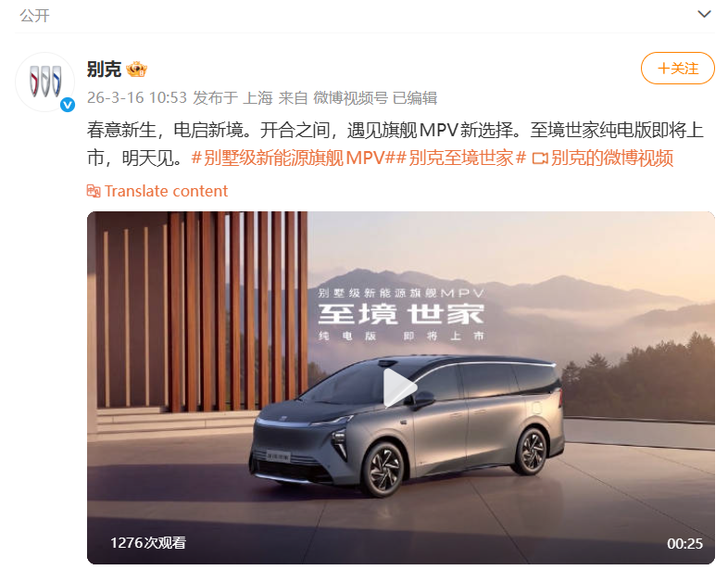The image size is (728, 570).
Task: Click the translate icon beside Translate content
Action: coord(94,191)
